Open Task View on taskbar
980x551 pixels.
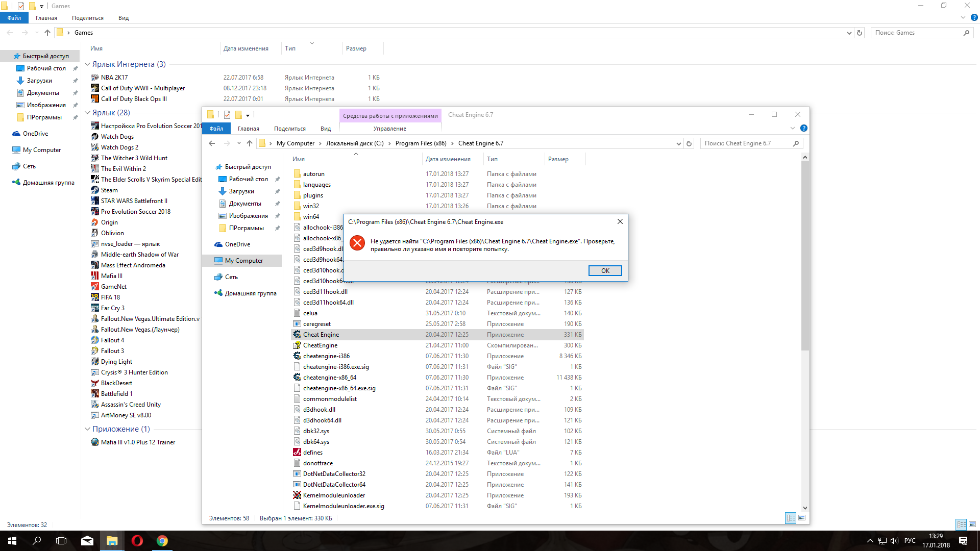[61, 541]
